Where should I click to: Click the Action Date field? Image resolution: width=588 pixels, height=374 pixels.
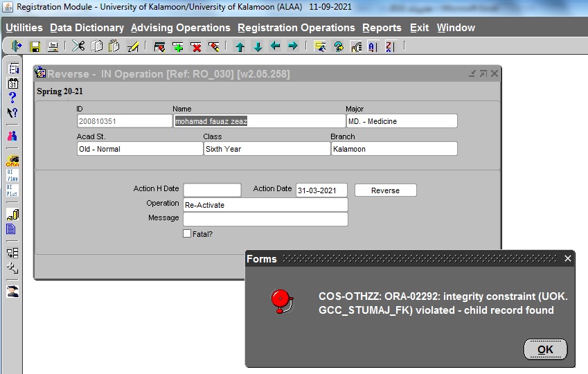321,190
